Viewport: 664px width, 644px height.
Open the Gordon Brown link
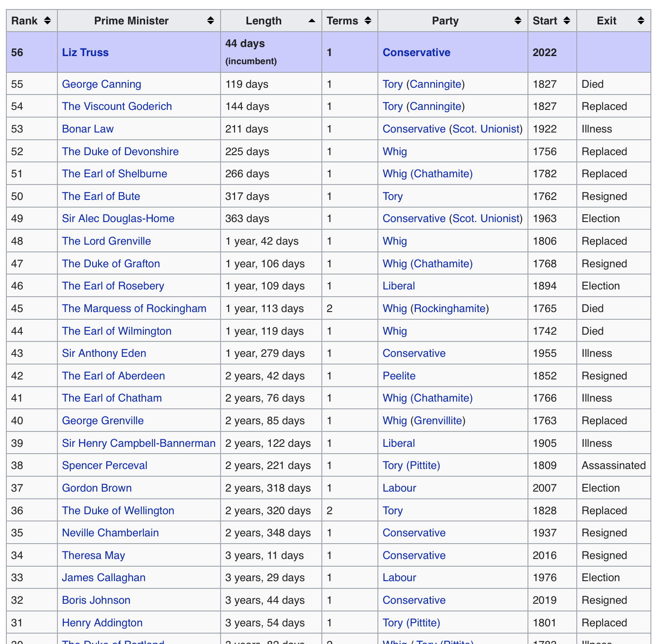[97, 488]
